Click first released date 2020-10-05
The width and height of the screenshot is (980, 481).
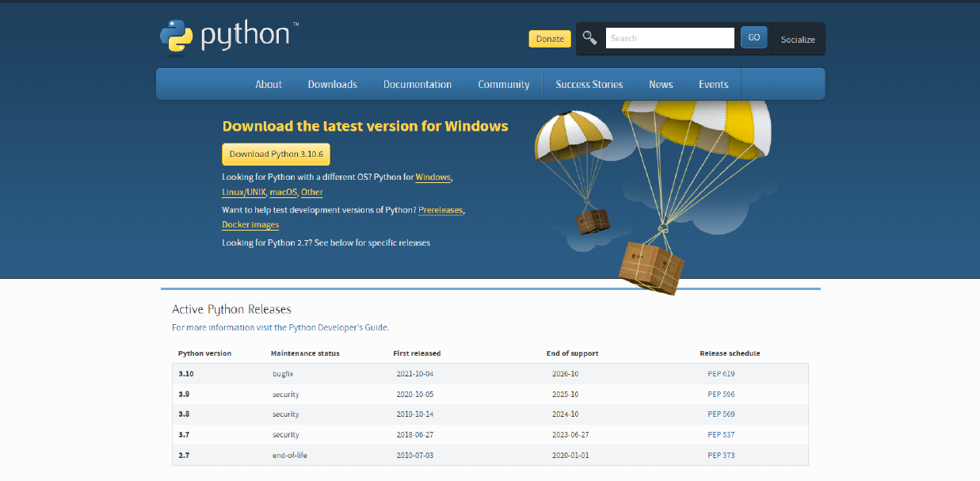tap(415, 395)
